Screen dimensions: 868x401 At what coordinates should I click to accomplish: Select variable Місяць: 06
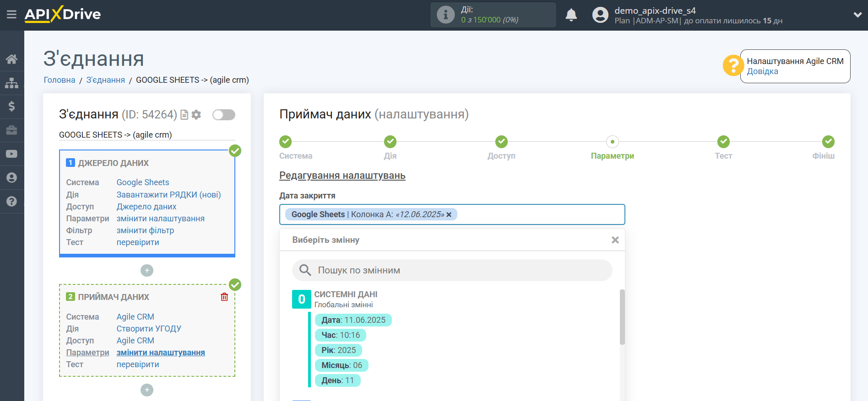(x=342, y=365)
